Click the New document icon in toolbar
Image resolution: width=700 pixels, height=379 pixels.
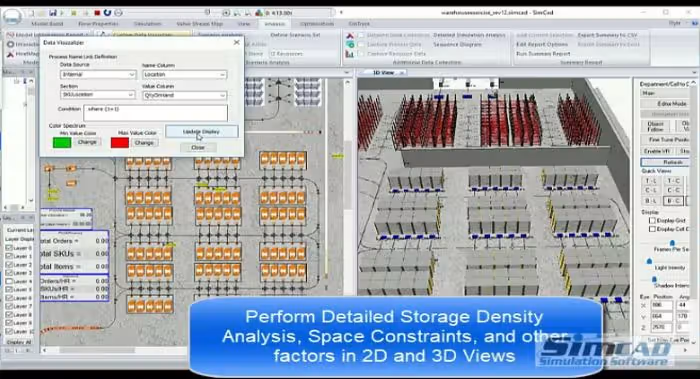tap(31, 13)
